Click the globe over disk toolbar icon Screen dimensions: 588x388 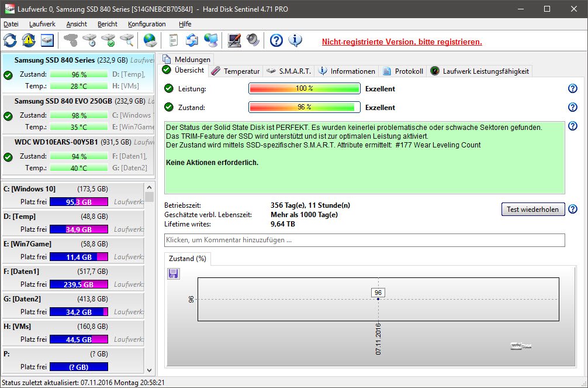[150, 40]
